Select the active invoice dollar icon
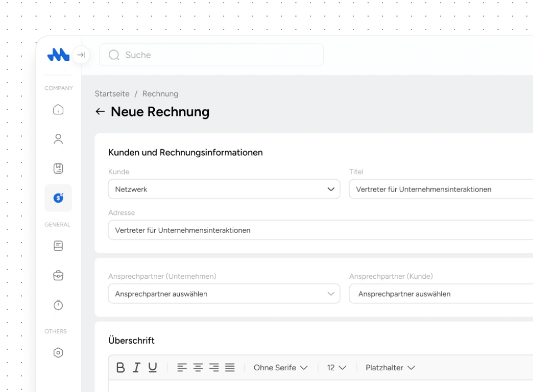533x392 pixels. 58,198
